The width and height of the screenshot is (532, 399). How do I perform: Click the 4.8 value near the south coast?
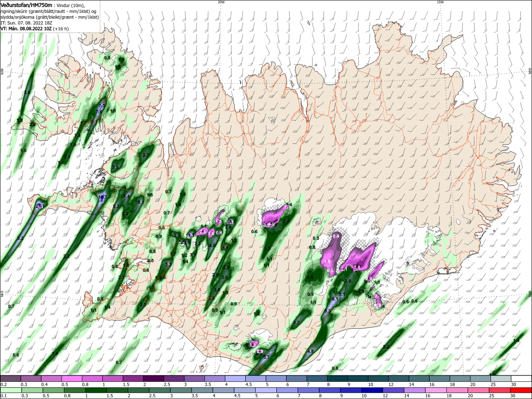(310, 352)
